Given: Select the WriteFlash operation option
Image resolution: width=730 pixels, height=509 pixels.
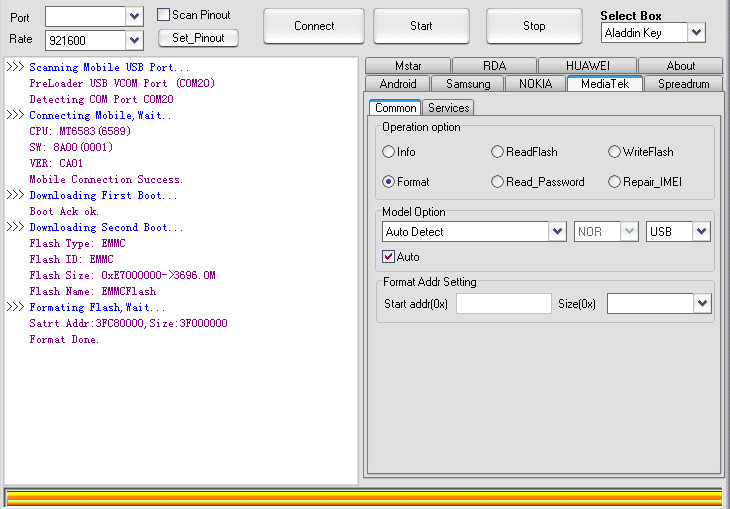Looking at the screenshot, I should click(x=614, y=152).
